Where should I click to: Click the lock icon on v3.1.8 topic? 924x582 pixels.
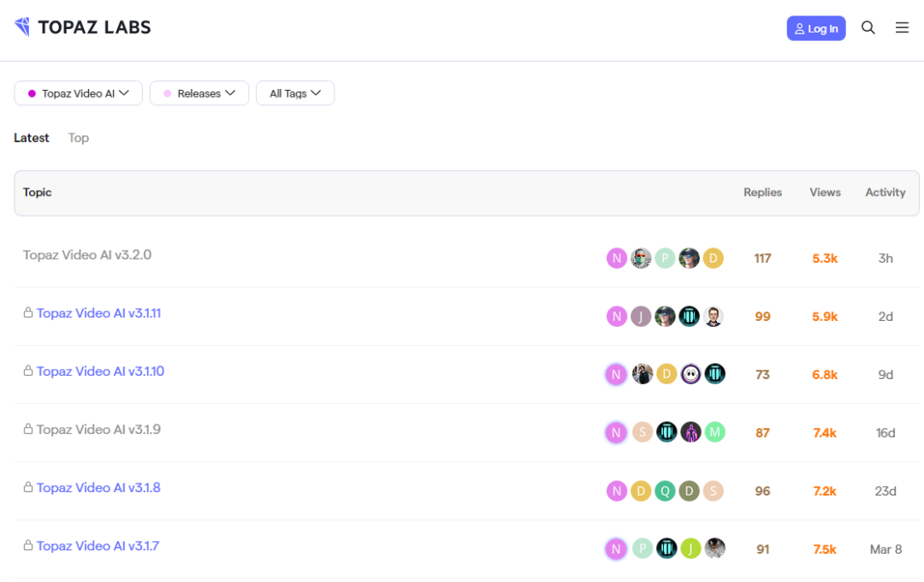pyautogui.click(x=27, y=487)
